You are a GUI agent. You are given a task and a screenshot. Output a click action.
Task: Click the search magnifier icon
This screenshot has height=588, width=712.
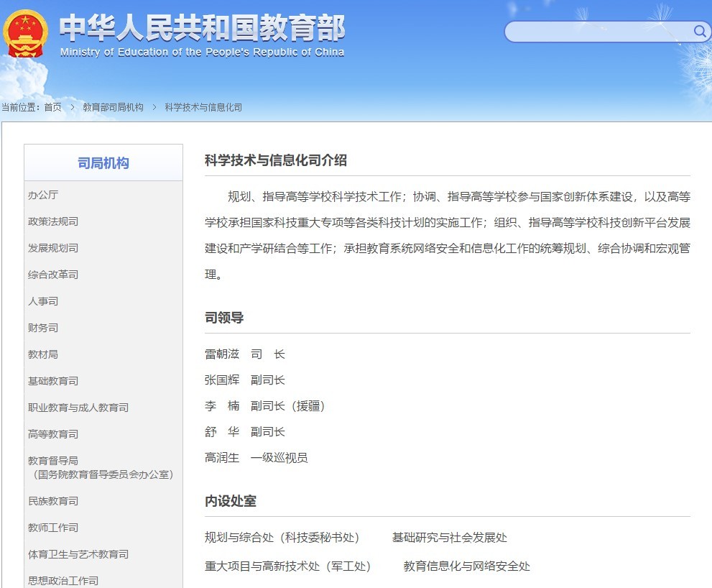click(x=699, y=31)
